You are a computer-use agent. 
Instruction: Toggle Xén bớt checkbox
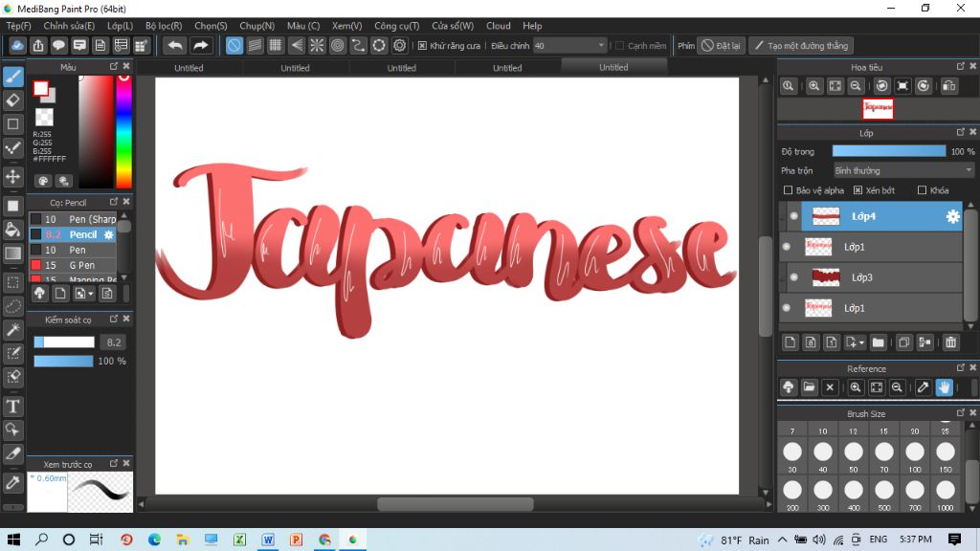tap(857, 190)
